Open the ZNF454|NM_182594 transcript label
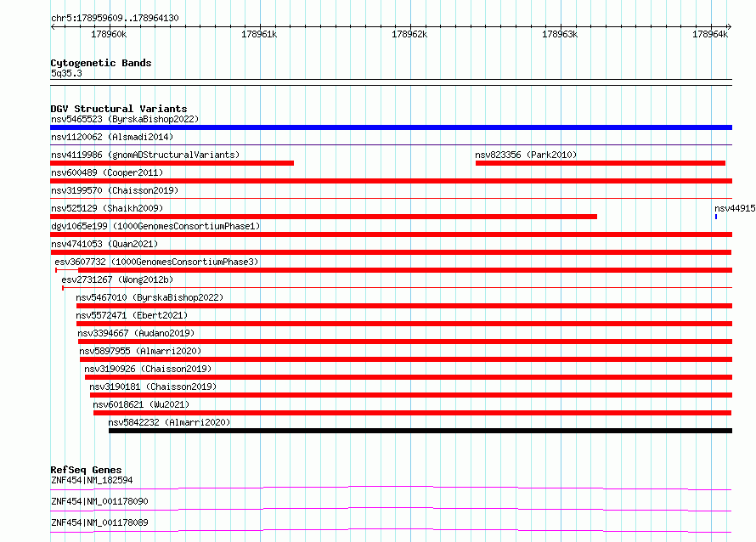 pyautogui.click(x=92, y=480)
